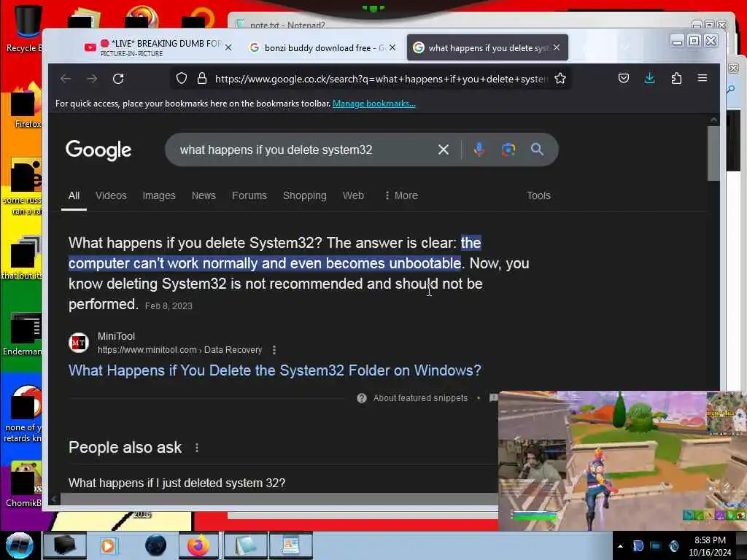Click Manage bookmarks link

[x=374, y=104]
